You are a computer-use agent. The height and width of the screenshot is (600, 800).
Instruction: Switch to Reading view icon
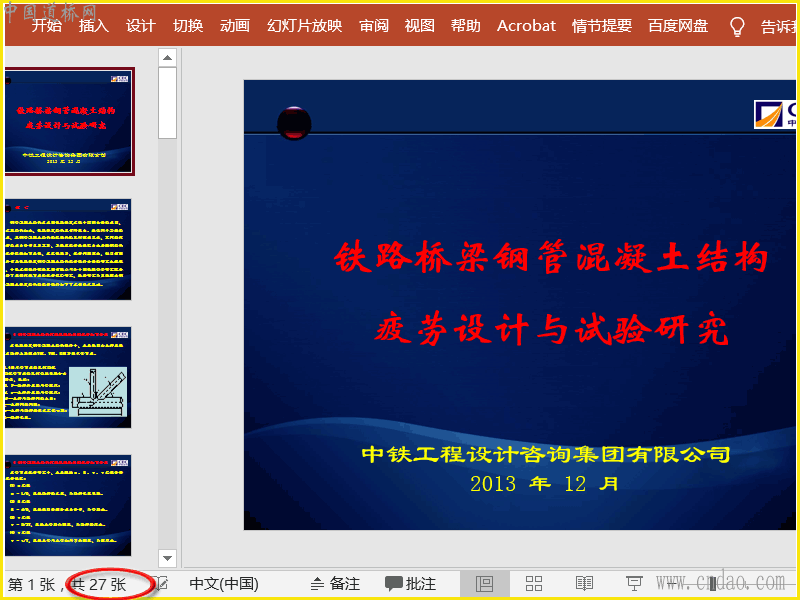584,584
